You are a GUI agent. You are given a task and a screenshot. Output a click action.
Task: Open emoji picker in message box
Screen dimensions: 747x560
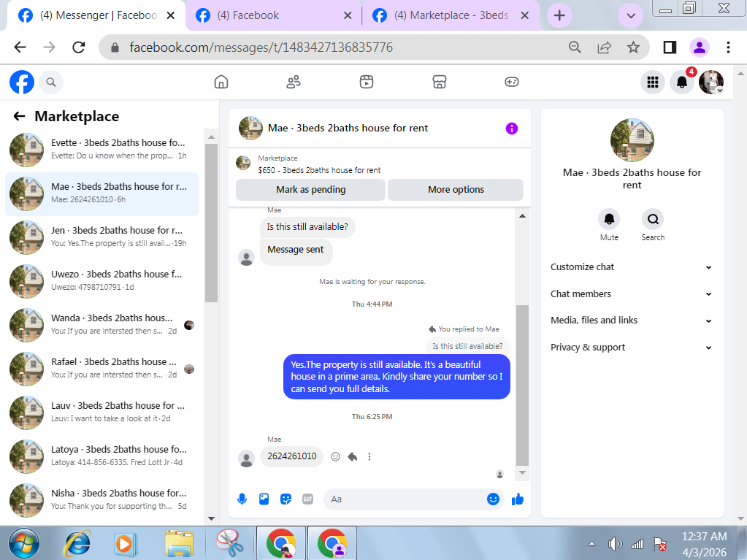click(493, 499)
